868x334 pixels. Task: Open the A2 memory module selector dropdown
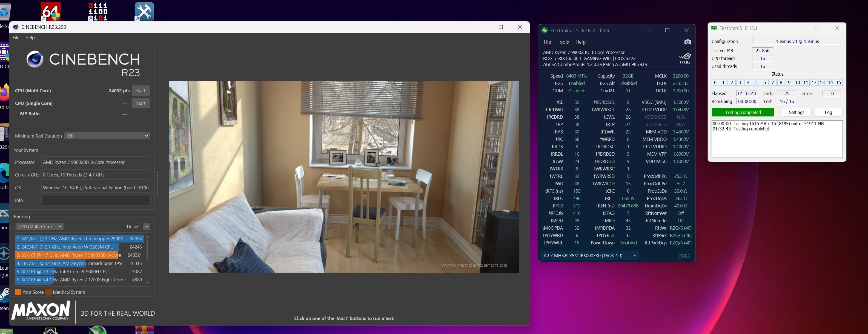[590, 256]
